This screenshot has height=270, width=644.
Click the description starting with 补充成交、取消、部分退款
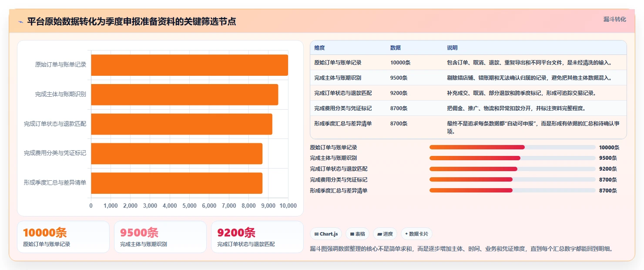point(521,93)
